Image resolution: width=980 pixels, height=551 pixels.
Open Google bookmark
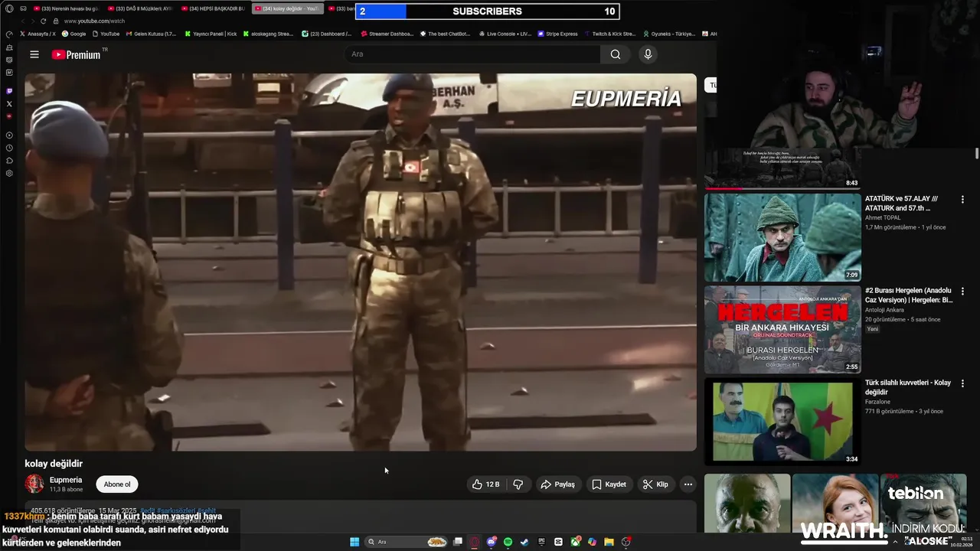(x=74, y=34)
